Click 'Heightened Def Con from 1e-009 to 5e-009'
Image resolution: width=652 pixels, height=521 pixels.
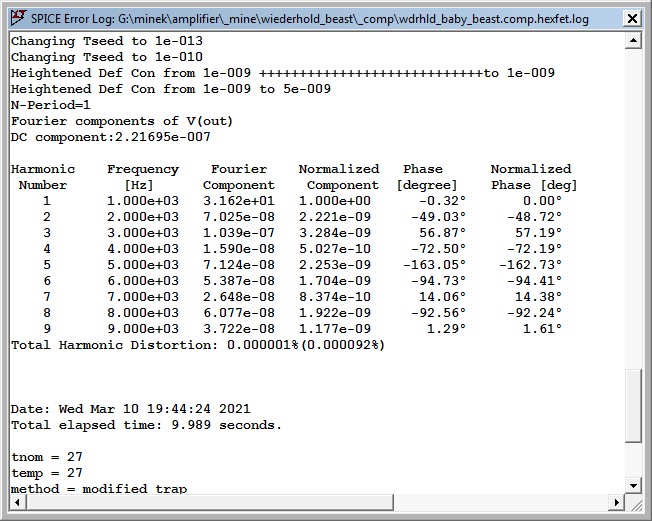tap(171, 89)
